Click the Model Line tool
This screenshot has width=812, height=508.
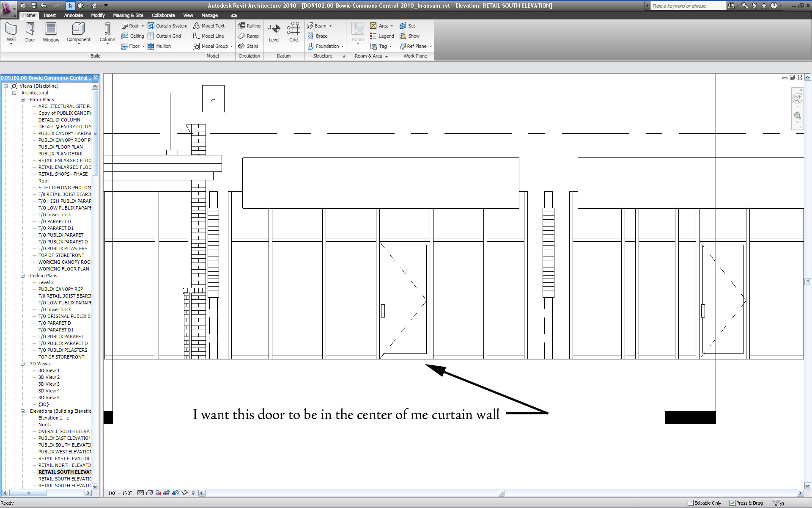(x=208, y=36)
